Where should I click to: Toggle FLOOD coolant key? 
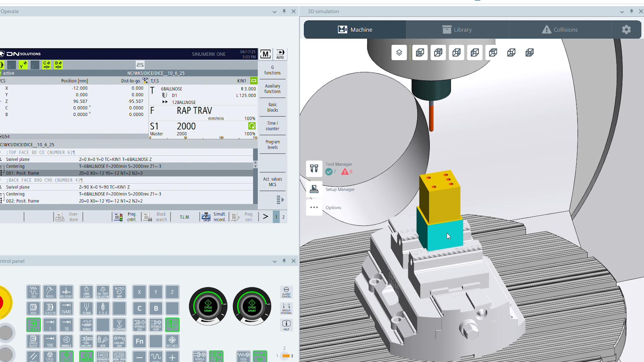point(87,308)
